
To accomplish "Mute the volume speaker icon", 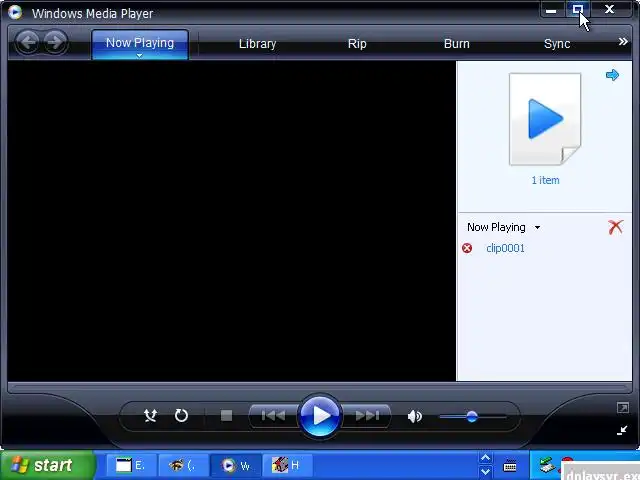I will pos(415,416).
